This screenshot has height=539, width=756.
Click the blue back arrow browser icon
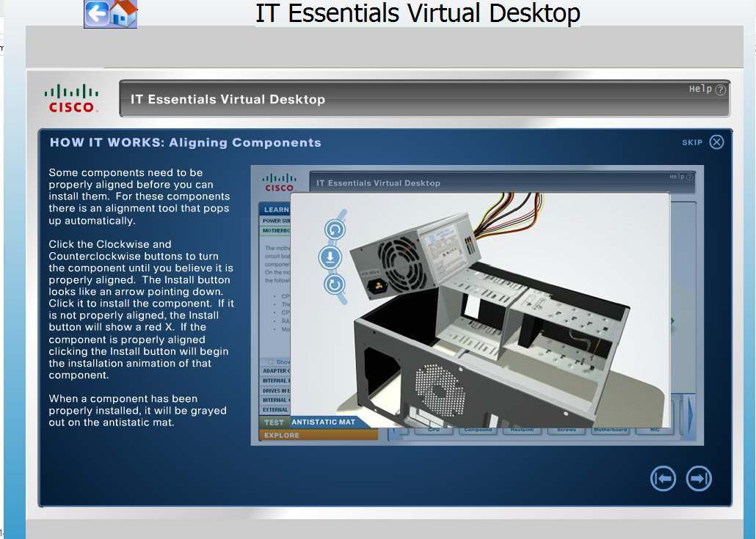(x=96, y=12)
